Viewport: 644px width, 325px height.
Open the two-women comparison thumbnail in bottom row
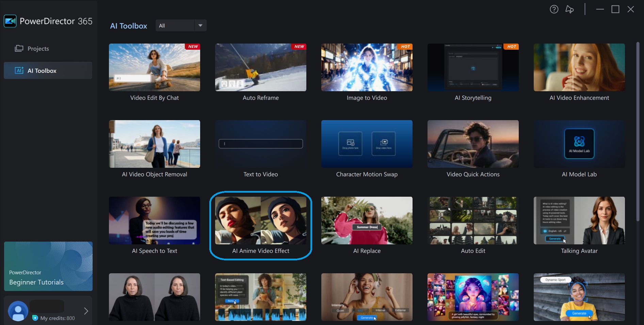pos(155,297)
